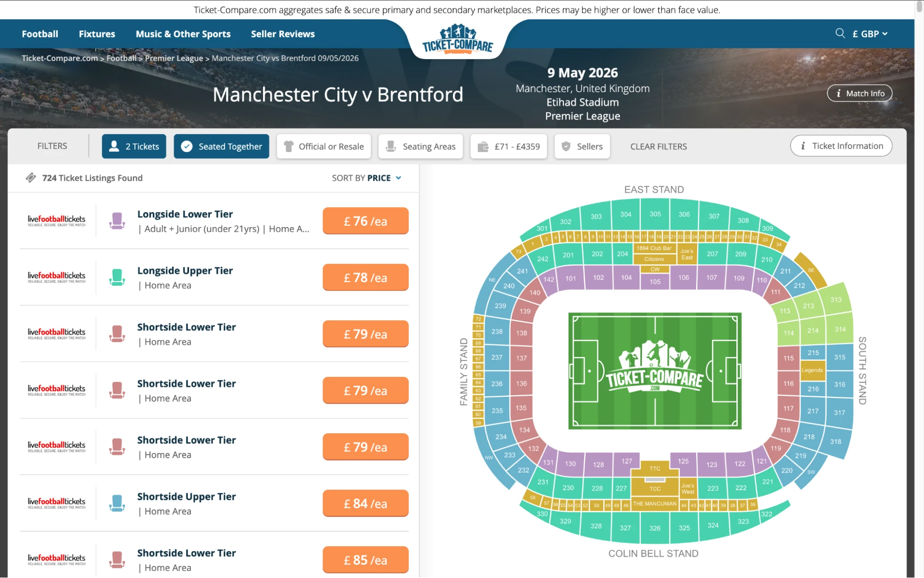924x578 pixels.
Task: Select section 305 on the stadium map
Action: click(655, 214)
